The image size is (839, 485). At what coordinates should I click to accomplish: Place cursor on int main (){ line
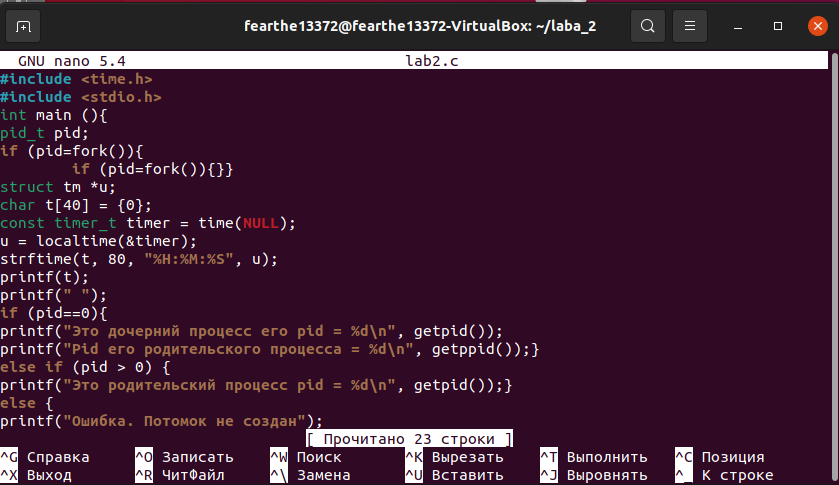click(54, 115)
